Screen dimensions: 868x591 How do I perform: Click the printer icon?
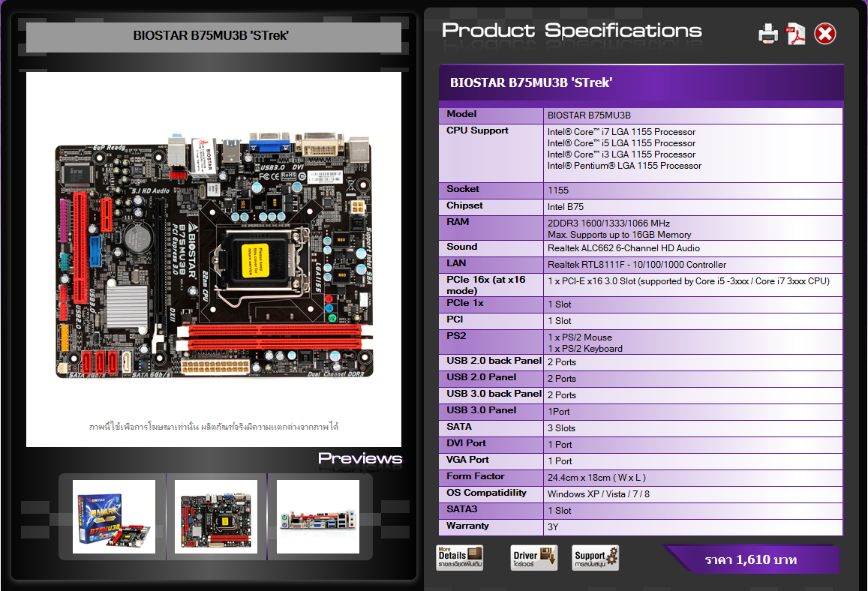(x=767, y=34)
